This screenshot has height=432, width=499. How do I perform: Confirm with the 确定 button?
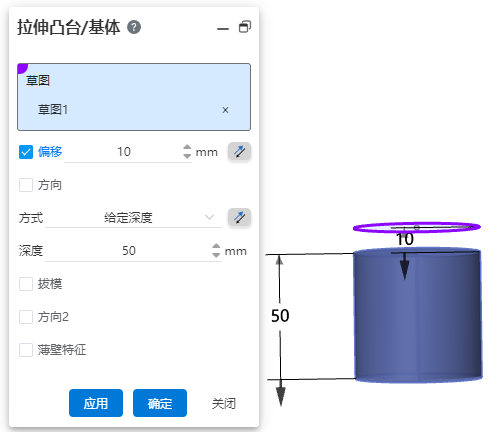pyautogui.click(x=160, y=403)
